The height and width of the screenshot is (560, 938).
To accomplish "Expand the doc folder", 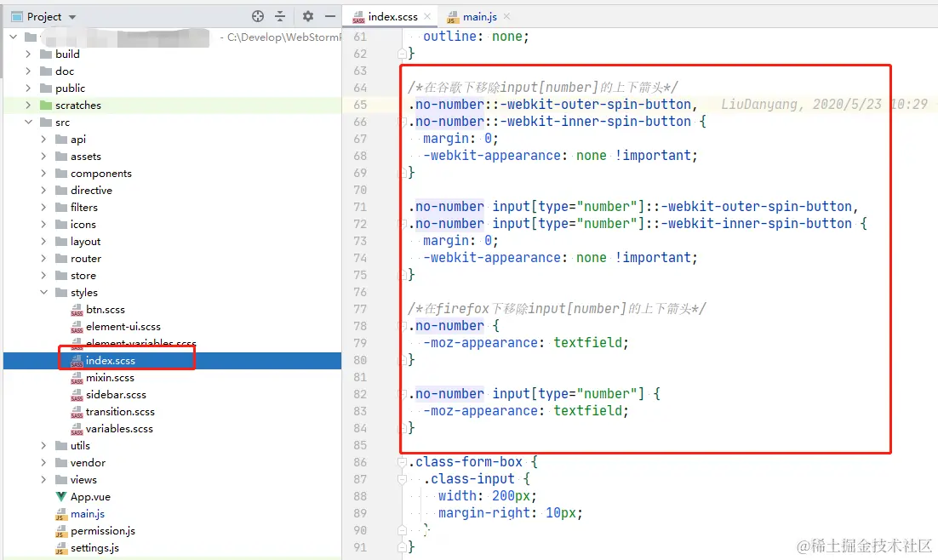I will pyautogui.click(x=28, y=71).
